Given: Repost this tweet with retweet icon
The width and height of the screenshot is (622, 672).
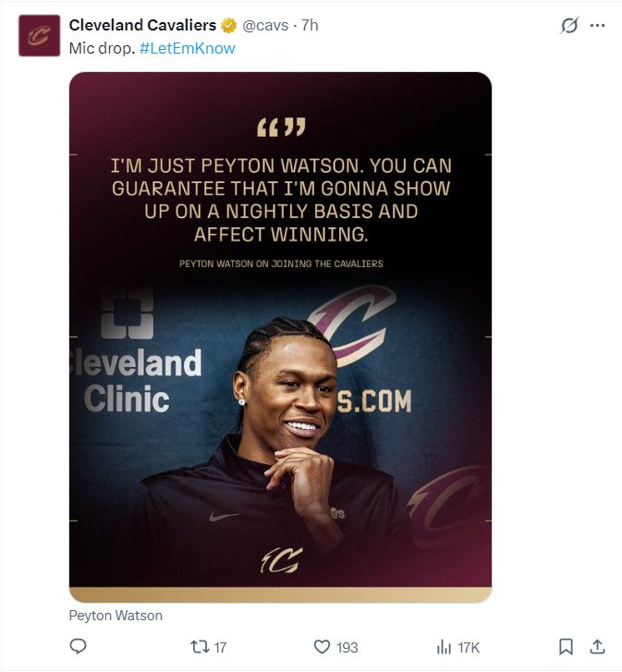Looking at the screenshot, I should [200, 646].
